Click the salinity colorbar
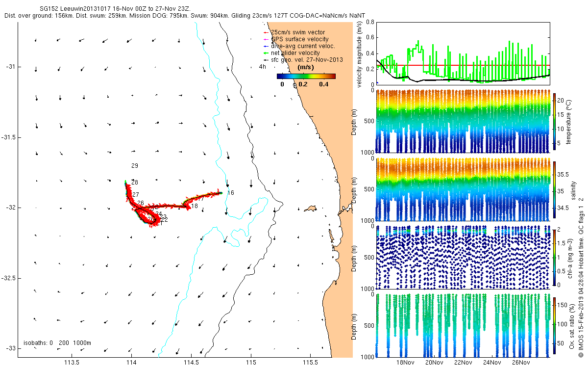This screenshot has height=368, width=588. [x=555, y=190]
